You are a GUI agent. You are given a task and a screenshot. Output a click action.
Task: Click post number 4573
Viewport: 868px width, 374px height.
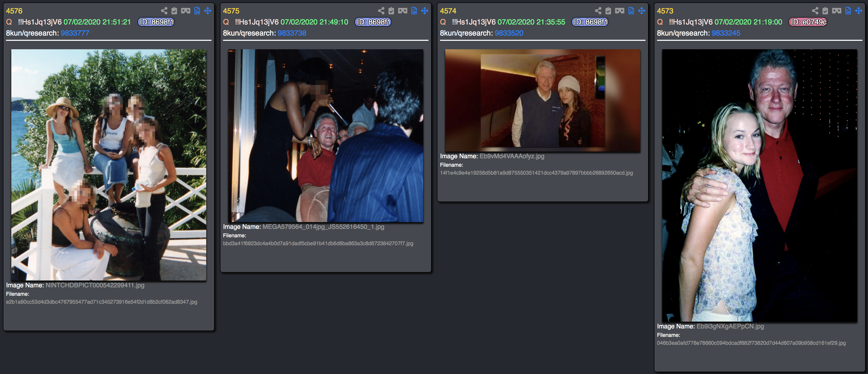[665, 11]
